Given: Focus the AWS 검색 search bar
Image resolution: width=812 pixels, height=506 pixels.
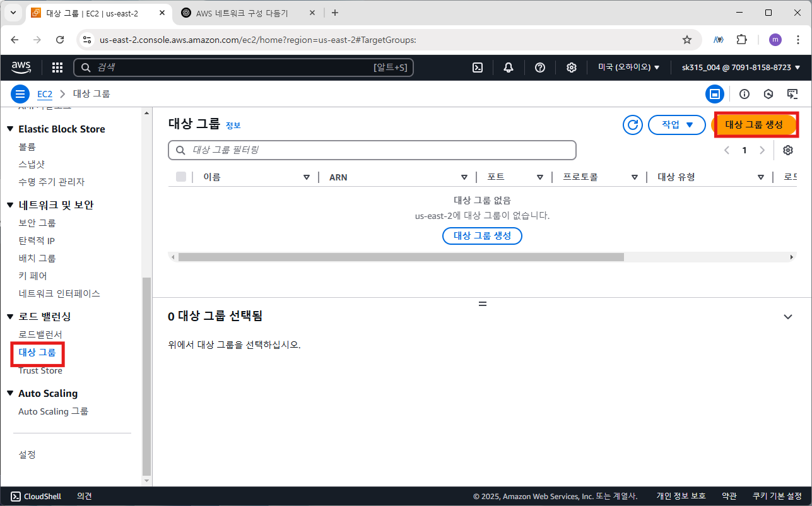Looking at the screenshot, I should click(244, 68).
